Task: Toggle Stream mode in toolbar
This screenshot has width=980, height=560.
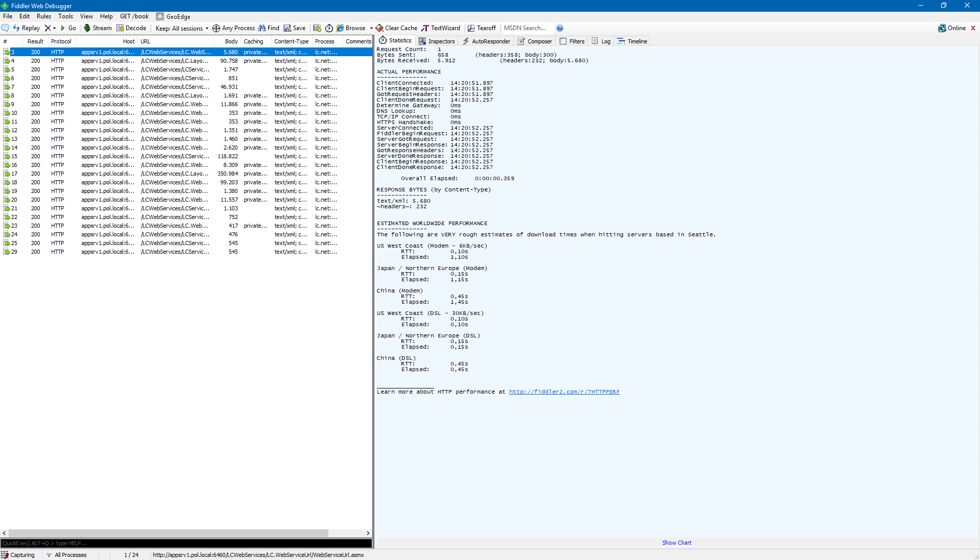Action: point(98,28)
